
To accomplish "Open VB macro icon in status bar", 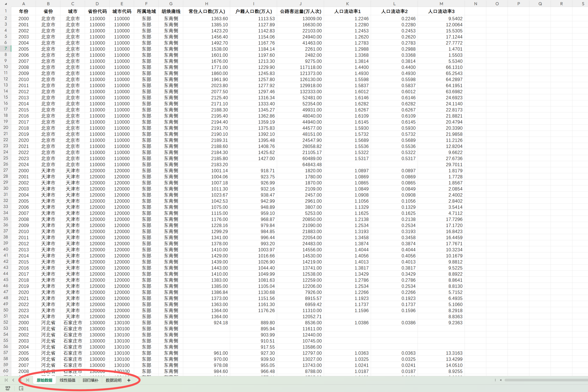I will point(8,388).
